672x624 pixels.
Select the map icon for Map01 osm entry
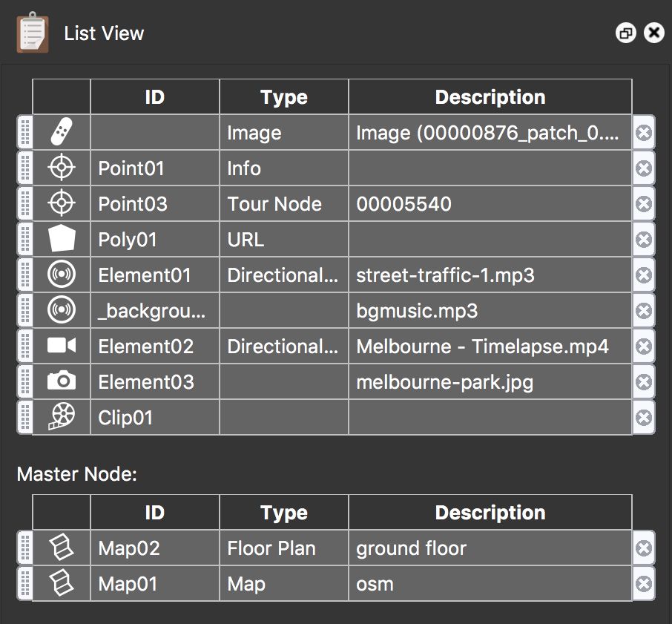(62, 583)
